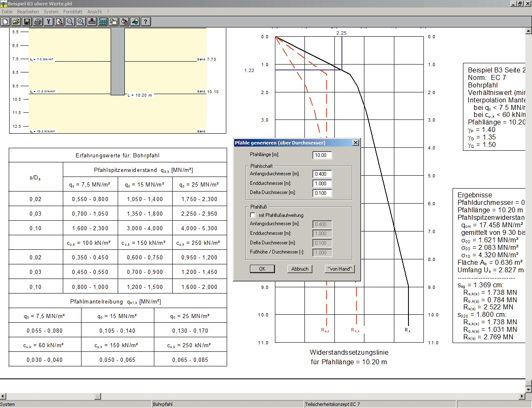532x408 pixels.
Task: Click the calculator grid toolbar icon
Action: pyautogui.click(x=103, y=22)
